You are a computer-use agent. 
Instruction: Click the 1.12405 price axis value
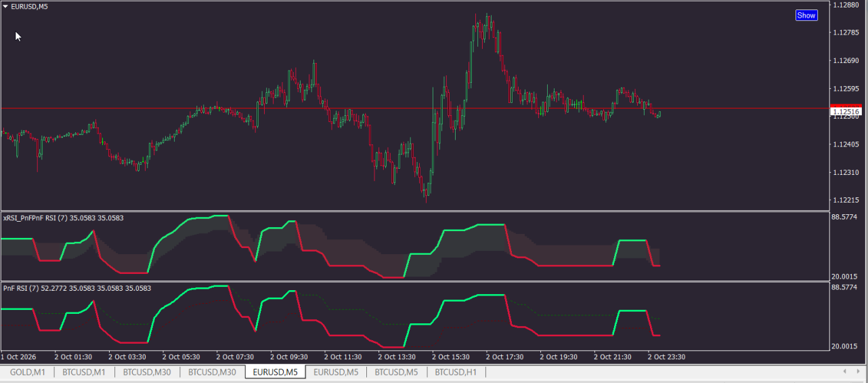pyautogui.click(x=847, y=144)
